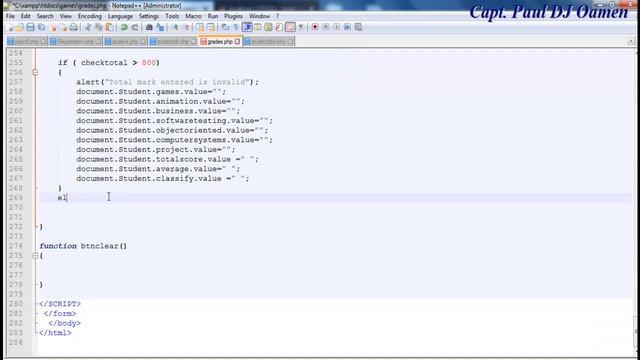Click the Playback macro icon
Screen dimensions: 640x360
(x=336, y=27)
